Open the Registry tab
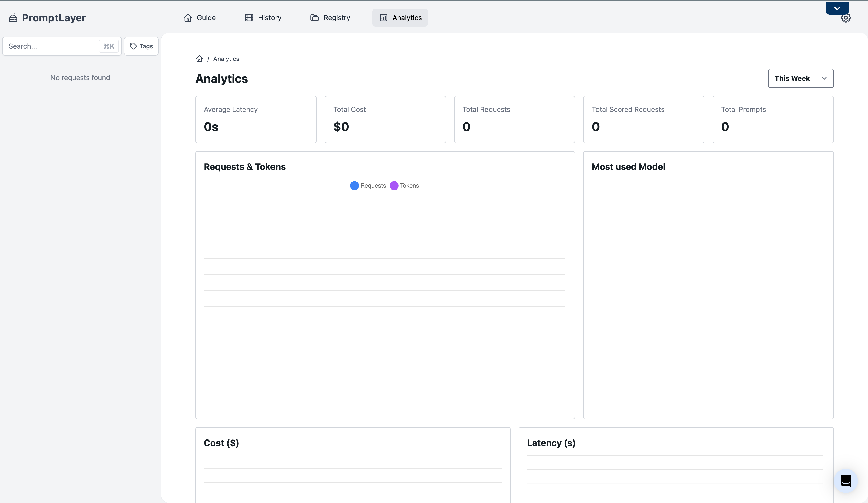This screenshot has height=503, width=868. (330, 18)
